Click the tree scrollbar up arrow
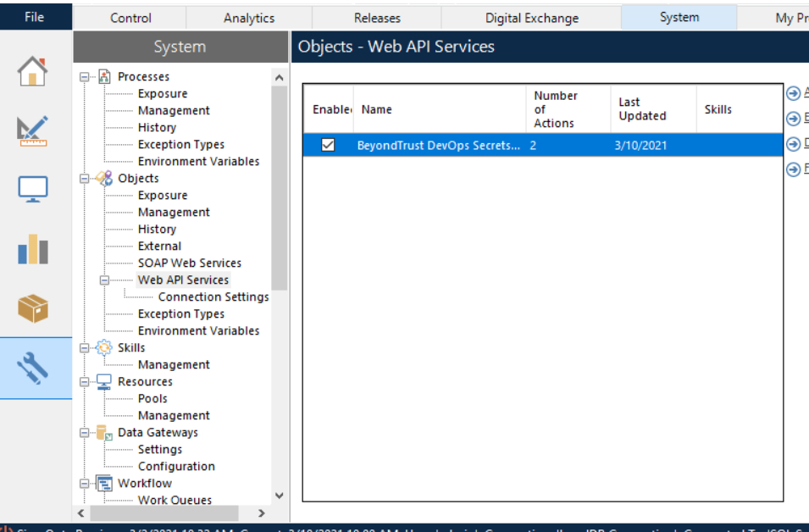Screen dimensions: 809x532 pyautogui.click(x=279, y=77)
